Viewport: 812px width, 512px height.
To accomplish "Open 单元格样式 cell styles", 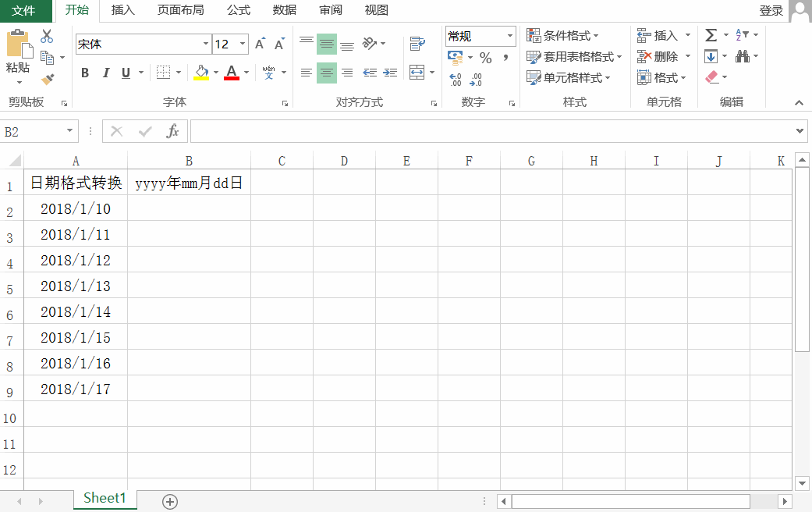I will [568, 78].
